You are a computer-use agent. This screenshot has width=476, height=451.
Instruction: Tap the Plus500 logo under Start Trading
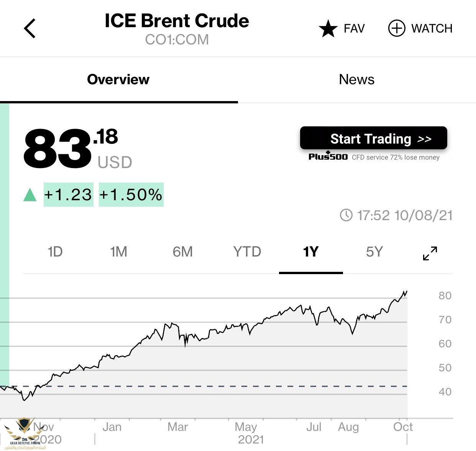(328, 156)
